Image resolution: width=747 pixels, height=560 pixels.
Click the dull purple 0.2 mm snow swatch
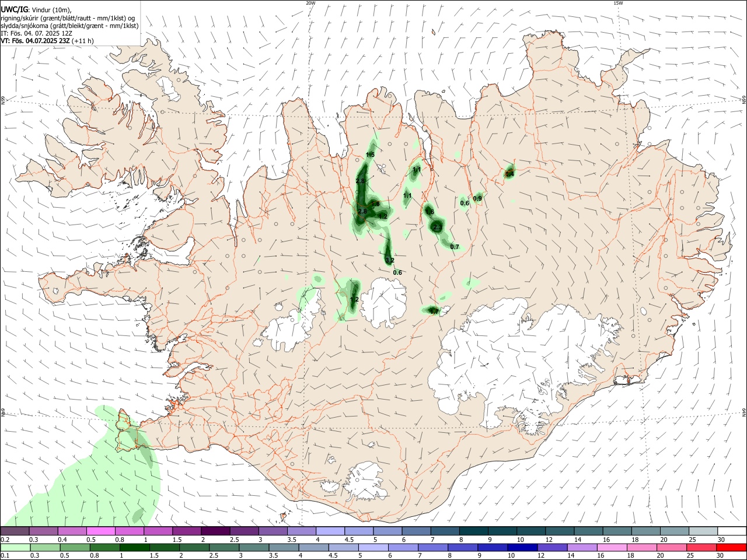tap(15, 531)
